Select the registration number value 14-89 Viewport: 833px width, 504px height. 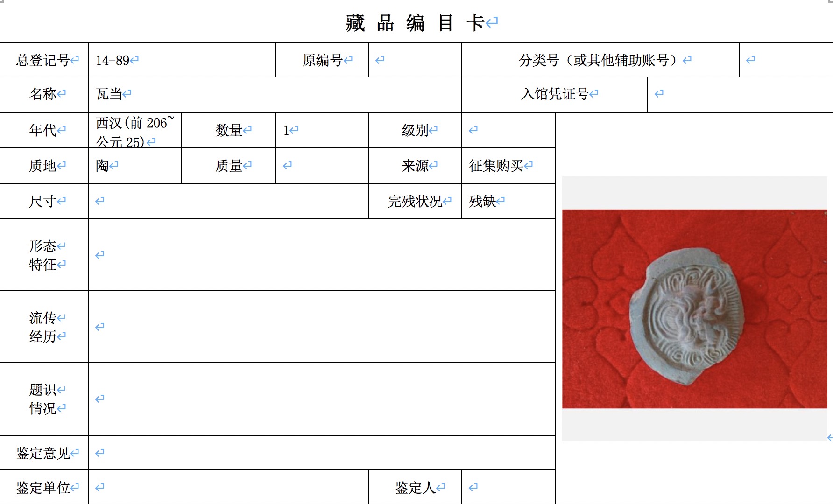(x=113, y=61)
